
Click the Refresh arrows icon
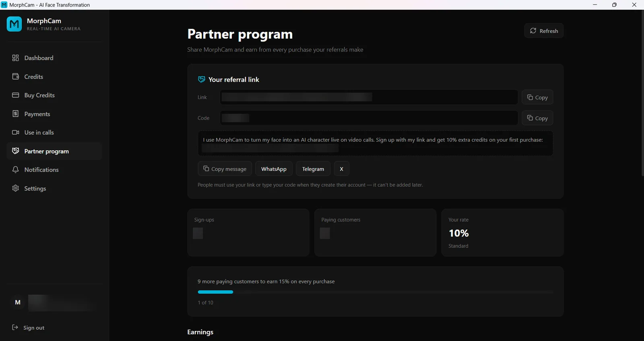pos(533,31)
